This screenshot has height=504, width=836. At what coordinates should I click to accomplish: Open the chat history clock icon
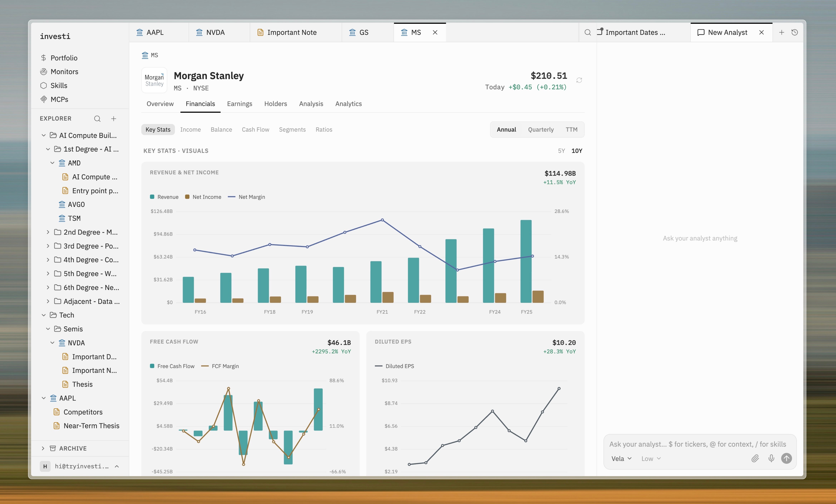pyautogui.click(x=795, y=32)
